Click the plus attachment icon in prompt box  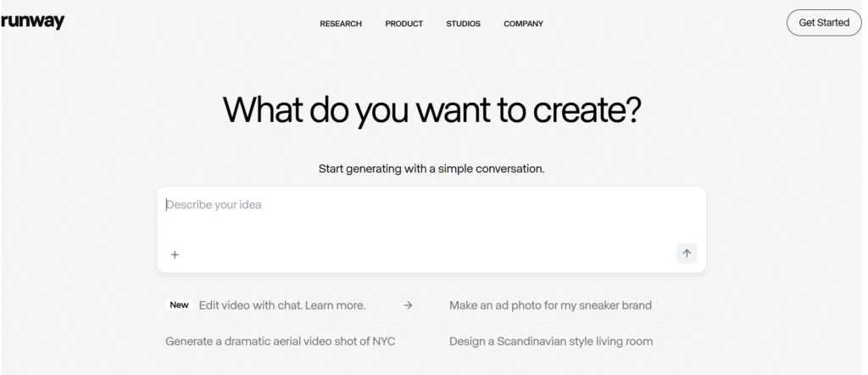coord(175,254)
